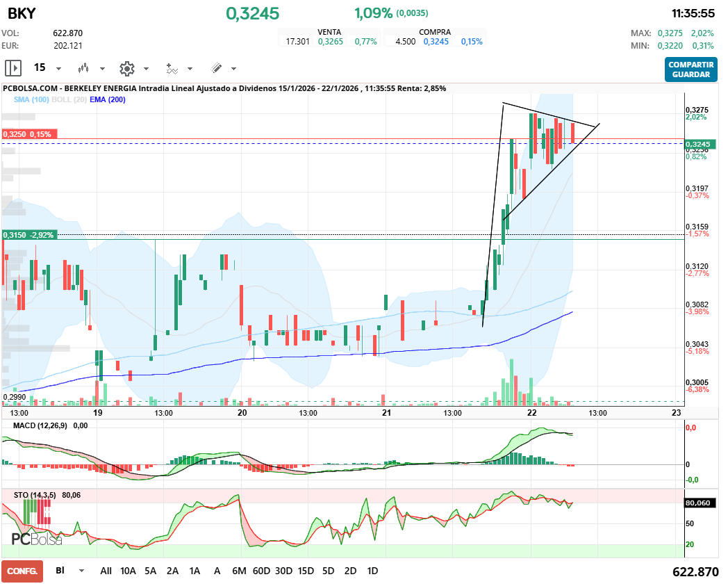Click the COMPARTIR GUARDAR button

pyautogui.click(x=690, y=70)
